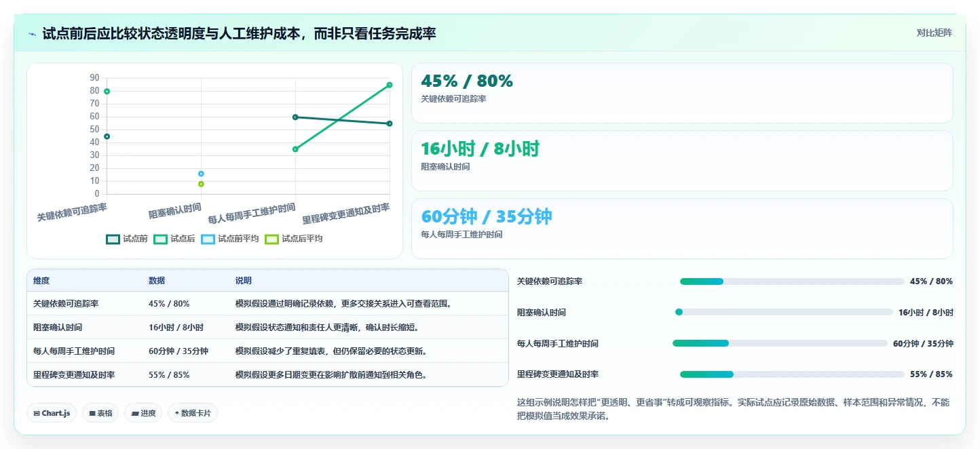
Task: Click the 里程碑变更通知及时率 table row label
Action: (x=74, y=375)
